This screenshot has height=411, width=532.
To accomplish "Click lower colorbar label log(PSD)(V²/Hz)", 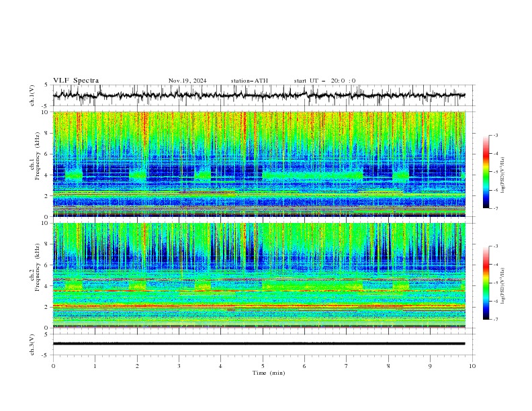I will tap(503, 286).
